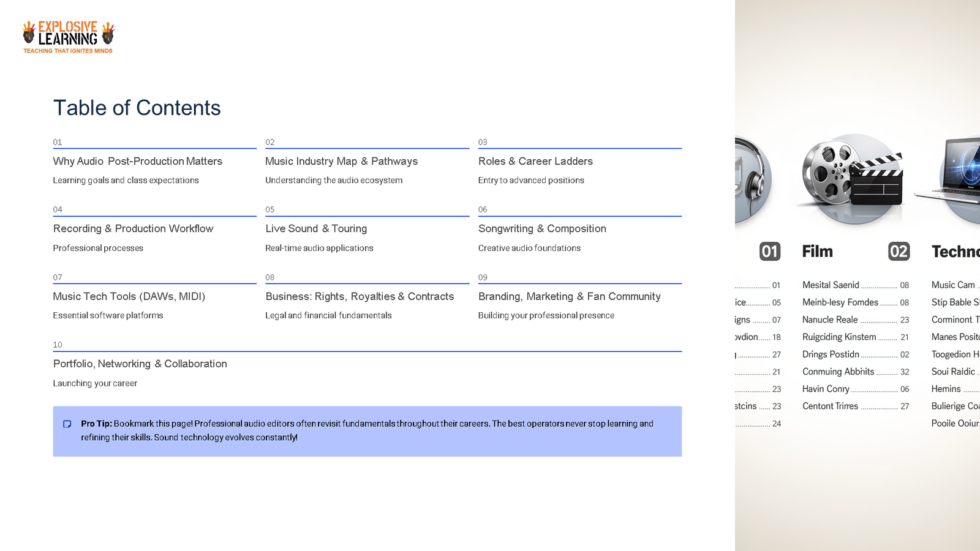Screen dimensions: 980x551
Task: Click the 02 badge next to Film
Action: coord(899,252)
